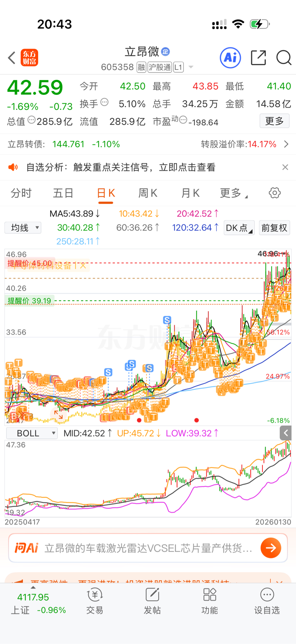Tap the L1 level tag
The width and height of the screenshot is (296, 644).
point(178,67)
